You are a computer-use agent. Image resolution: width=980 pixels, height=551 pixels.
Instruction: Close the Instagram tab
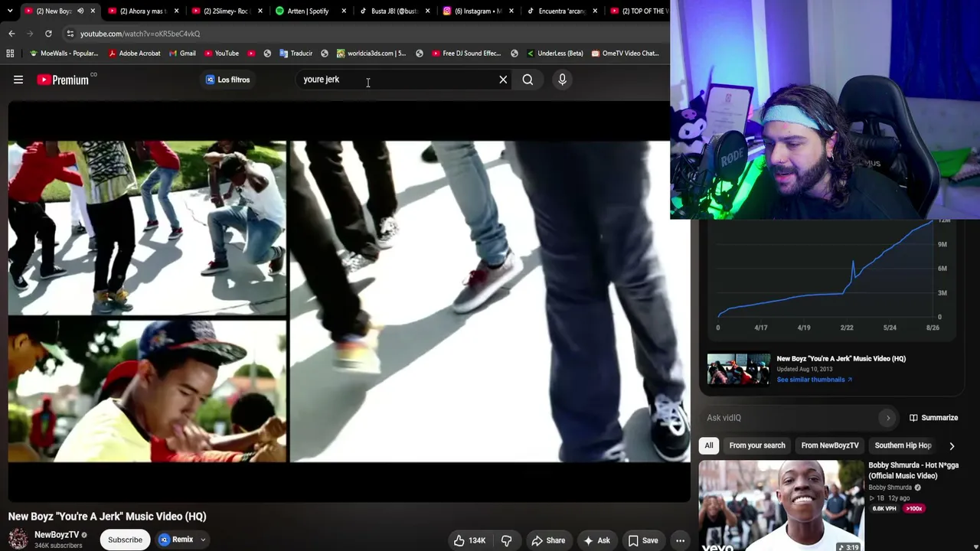click(x=511, y=11)
